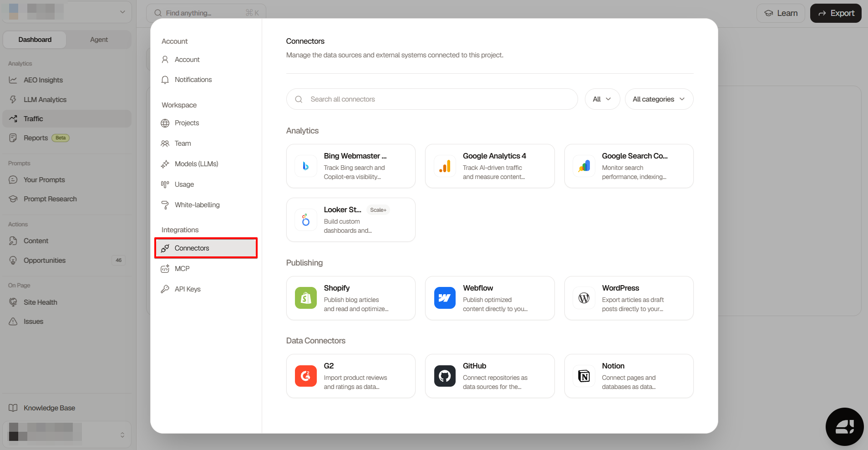The height and width of the screenshot is (450, 868).
Task: Open Site Health in the sidebar
Action: pyautogui.click(x=67, y=302)
